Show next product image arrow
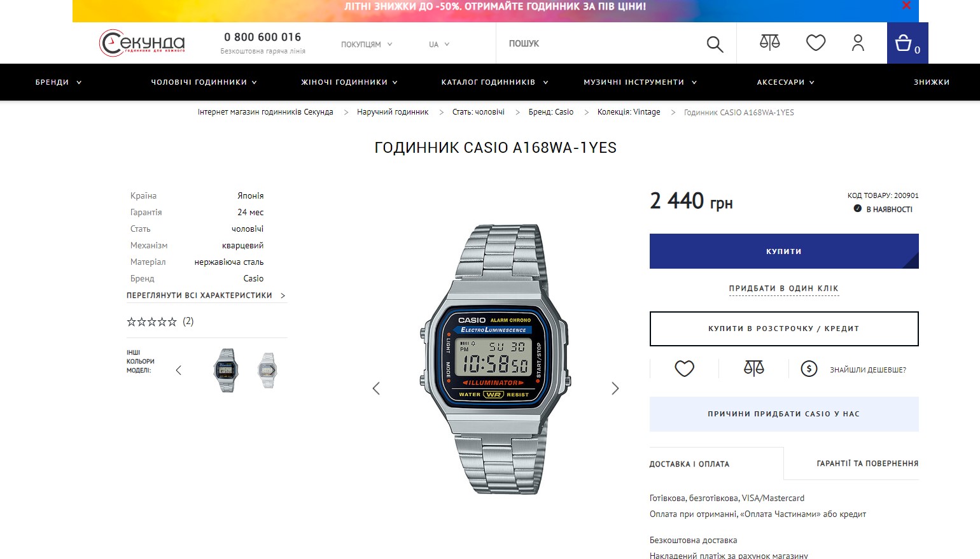 coord(615,388)
